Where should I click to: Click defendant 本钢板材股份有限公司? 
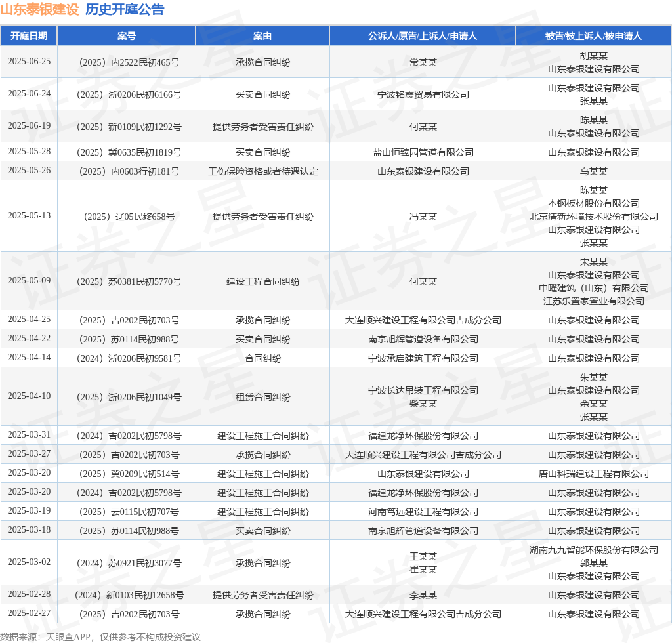(593, 203)
